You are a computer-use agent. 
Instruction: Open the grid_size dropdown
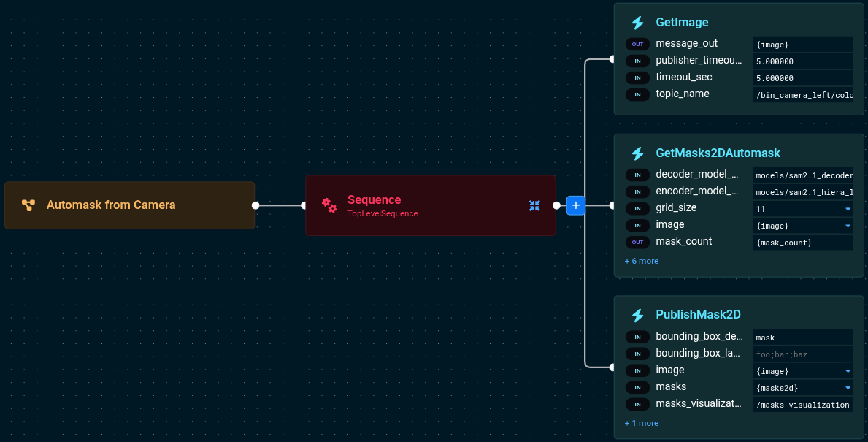[847, 208]
